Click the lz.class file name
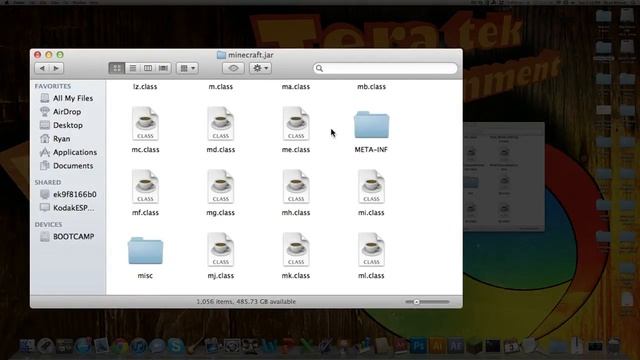The image size is (640, 360). pyautogui.click(x=145, y=87)
